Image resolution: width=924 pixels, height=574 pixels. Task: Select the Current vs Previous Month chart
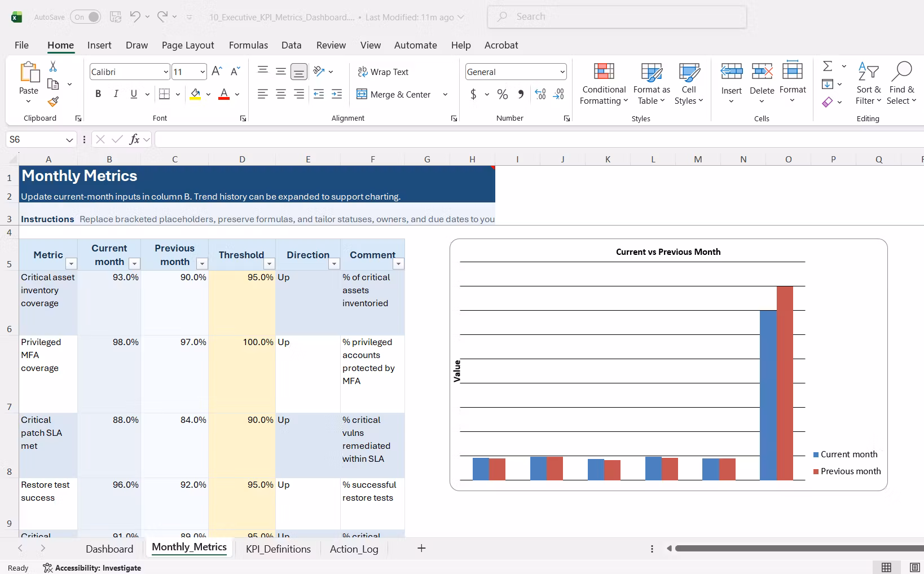click(x=668, y=364)
